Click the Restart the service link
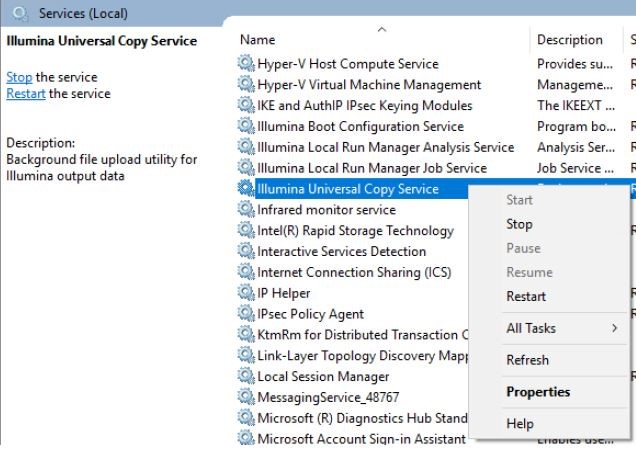Screen dimensions: 636x449 (26, 94)
